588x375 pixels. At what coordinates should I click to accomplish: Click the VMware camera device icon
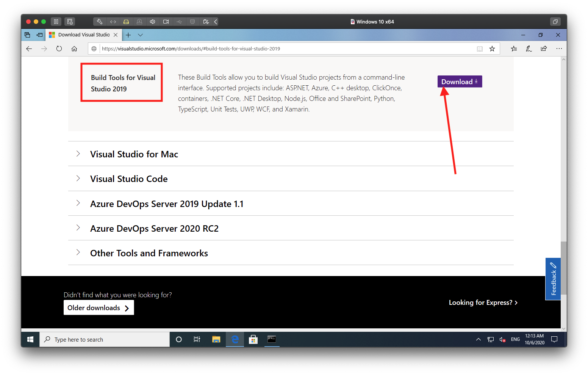166,22
